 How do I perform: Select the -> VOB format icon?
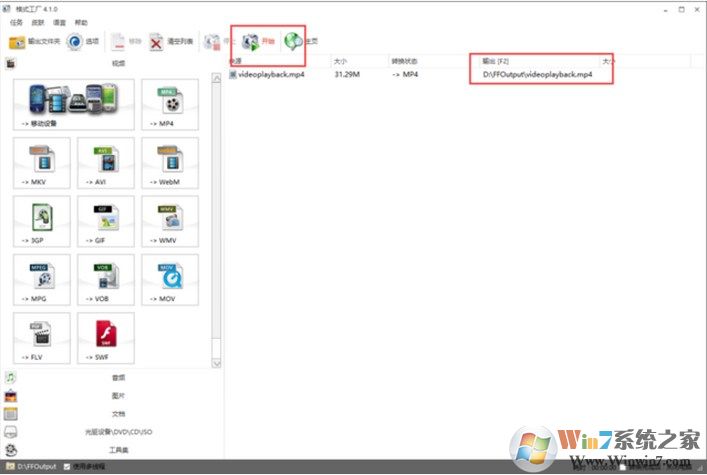click(x=106, y=280)
